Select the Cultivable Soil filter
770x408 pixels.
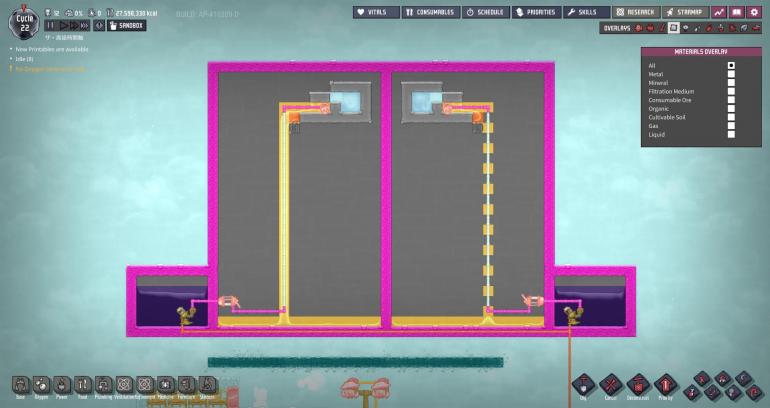[x=731, y=117]
